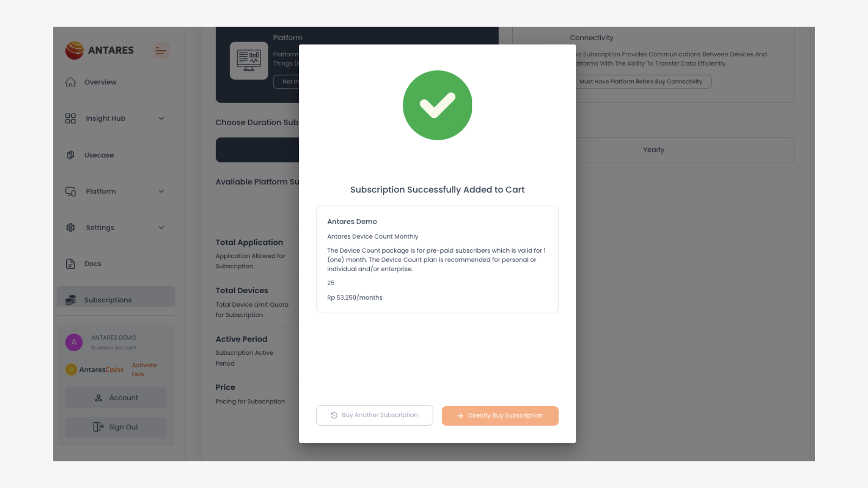
Task: Click the Overview home icon
Action: [71, 82]
